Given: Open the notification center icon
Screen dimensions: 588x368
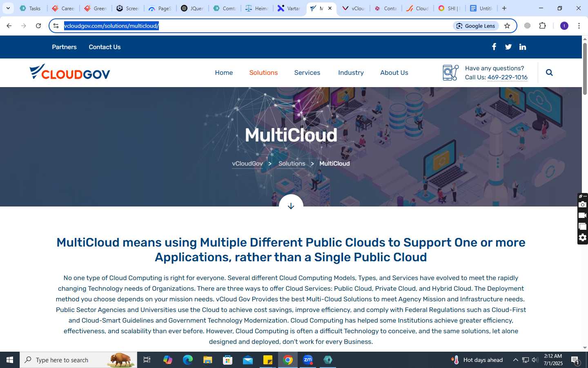Looking at the screenshot, I should coord(576,360).
